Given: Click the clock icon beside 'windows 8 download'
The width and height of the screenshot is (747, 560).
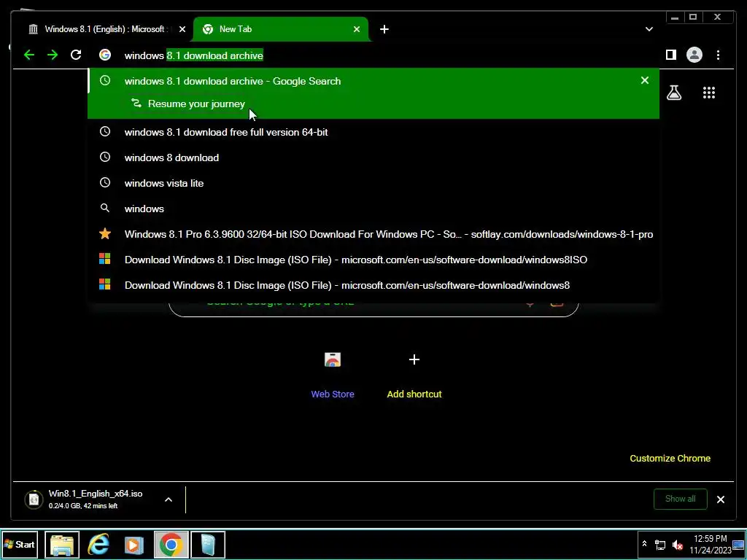Looking at the screenshot, I should (x=105, y=157).
